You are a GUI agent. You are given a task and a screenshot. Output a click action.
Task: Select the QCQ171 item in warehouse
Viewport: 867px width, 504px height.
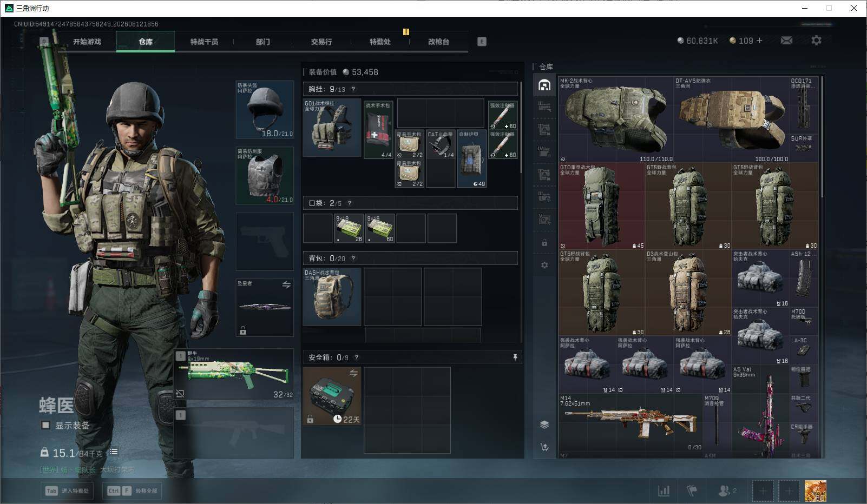point(804,105)
